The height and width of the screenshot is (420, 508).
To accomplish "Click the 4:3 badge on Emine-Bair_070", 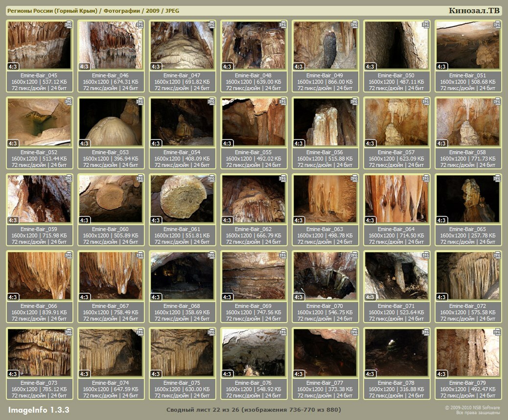I will click(x=299, y=297).
